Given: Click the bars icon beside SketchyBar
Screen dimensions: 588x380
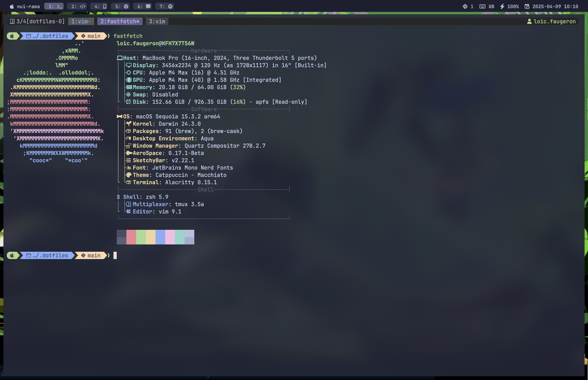Looking at the screenshot, I should pos(129,160).
